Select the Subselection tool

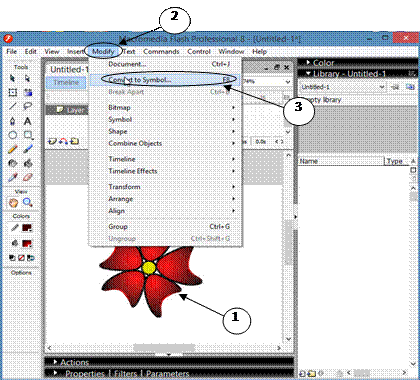27,78
